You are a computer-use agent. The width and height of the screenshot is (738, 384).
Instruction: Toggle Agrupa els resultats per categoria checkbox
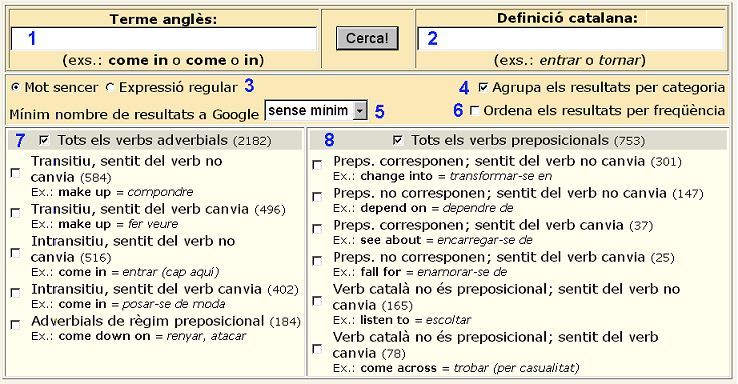(483, 87)
